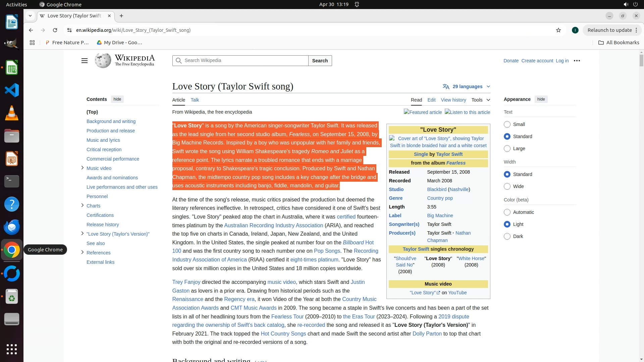Image resolution: width=644 pixels, height=362 pixels.
Task: Bookmark this page with the star icon
Action: (558, 30)
